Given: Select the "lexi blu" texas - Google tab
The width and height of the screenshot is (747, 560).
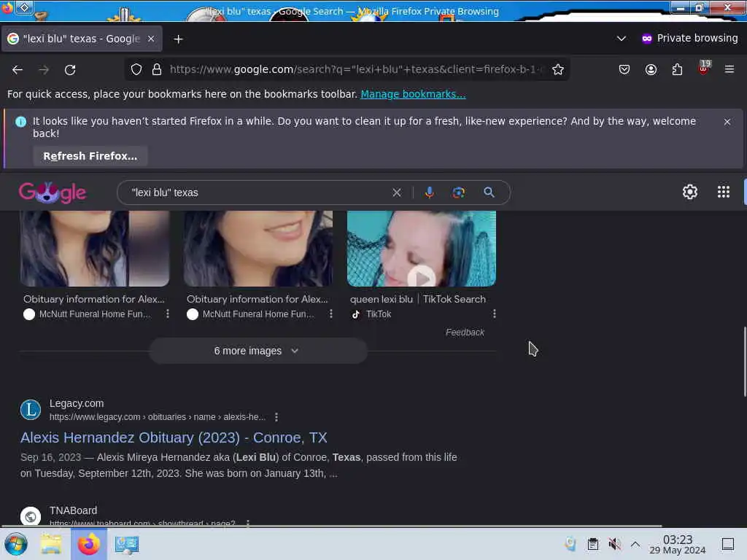Looking at the screenshot, I should click(x=82, y=39).
